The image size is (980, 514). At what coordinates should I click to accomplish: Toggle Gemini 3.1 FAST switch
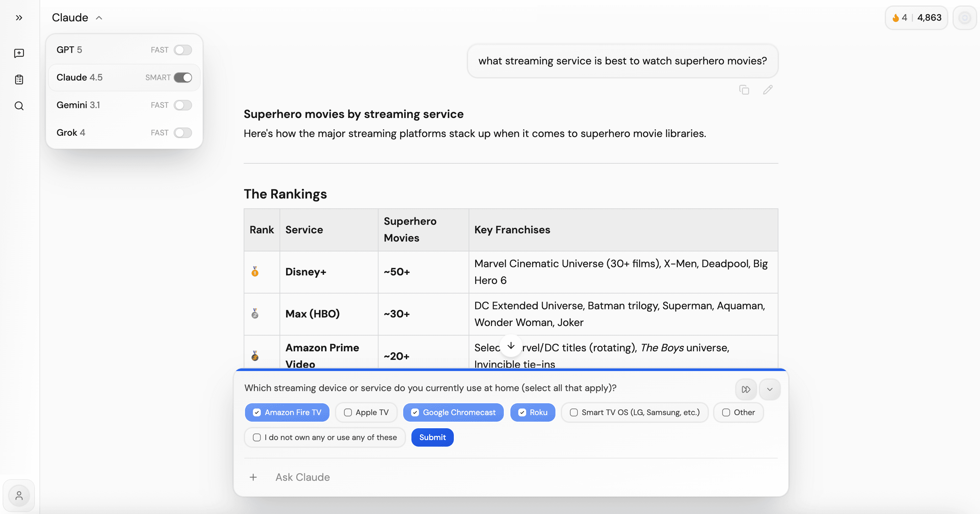(183, 105)
